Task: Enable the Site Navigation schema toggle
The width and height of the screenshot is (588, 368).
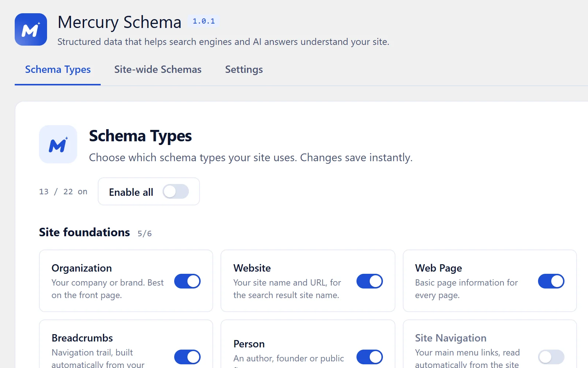Action: click(551, 357)
